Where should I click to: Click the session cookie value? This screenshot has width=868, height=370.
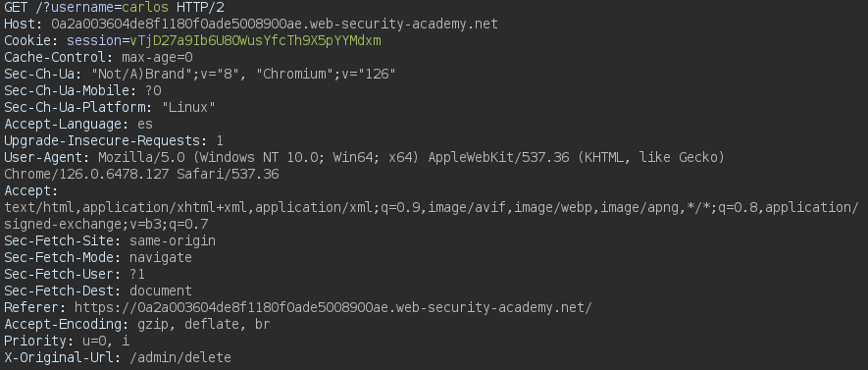[255, 41]
